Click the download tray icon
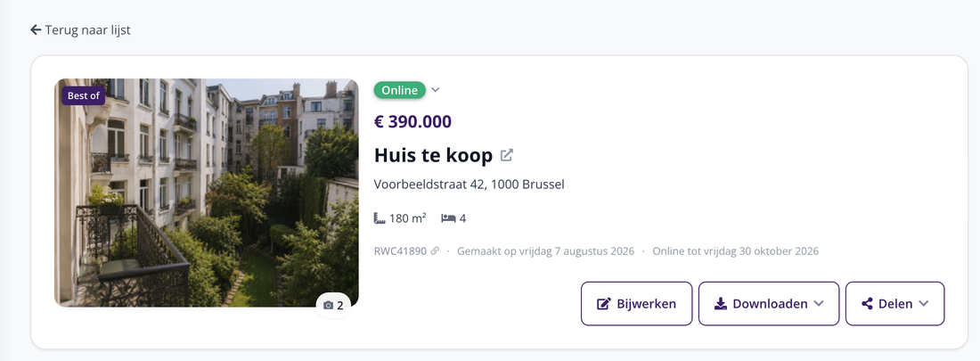This screenshot has width=980, height=361. click(721, 304)
